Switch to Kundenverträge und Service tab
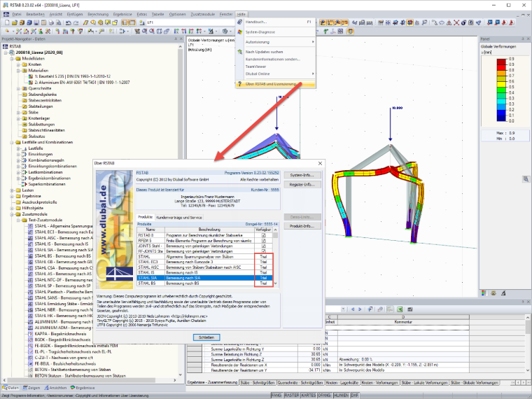Viewport: 532px width, 399px height. click(178, 218)
